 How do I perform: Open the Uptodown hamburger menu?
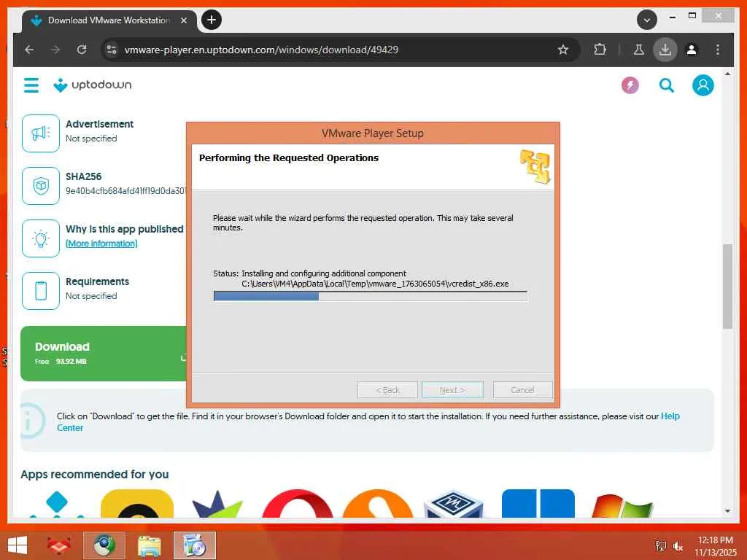(31, 85)
